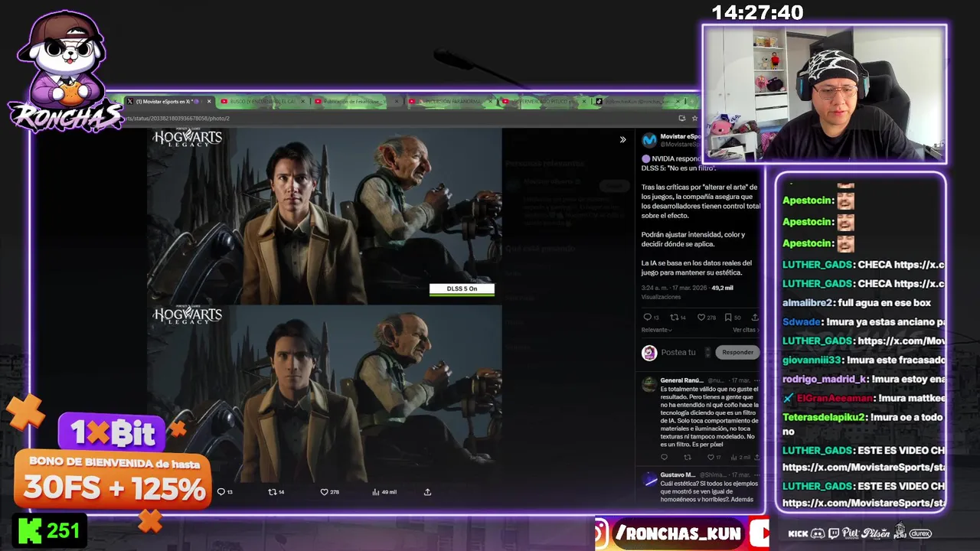Open the Publicación de Fekalhouse tab
Screen dimensions: 980x551
[356, 101]
